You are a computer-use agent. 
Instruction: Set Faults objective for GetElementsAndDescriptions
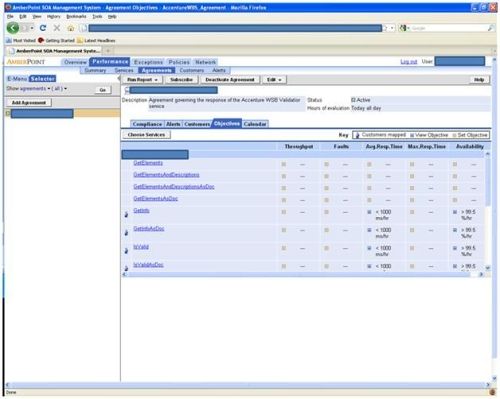coord(326,176)
